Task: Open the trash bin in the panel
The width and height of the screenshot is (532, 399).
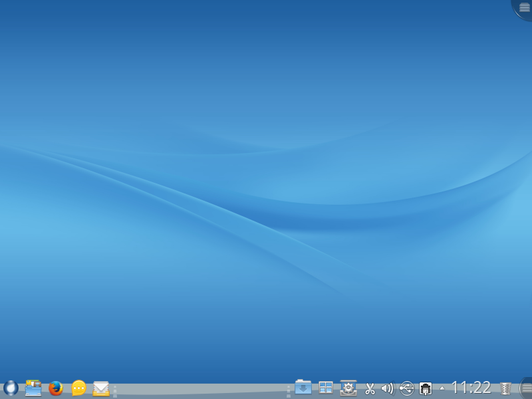Action: pyautogui.click(x=505, y=388)
